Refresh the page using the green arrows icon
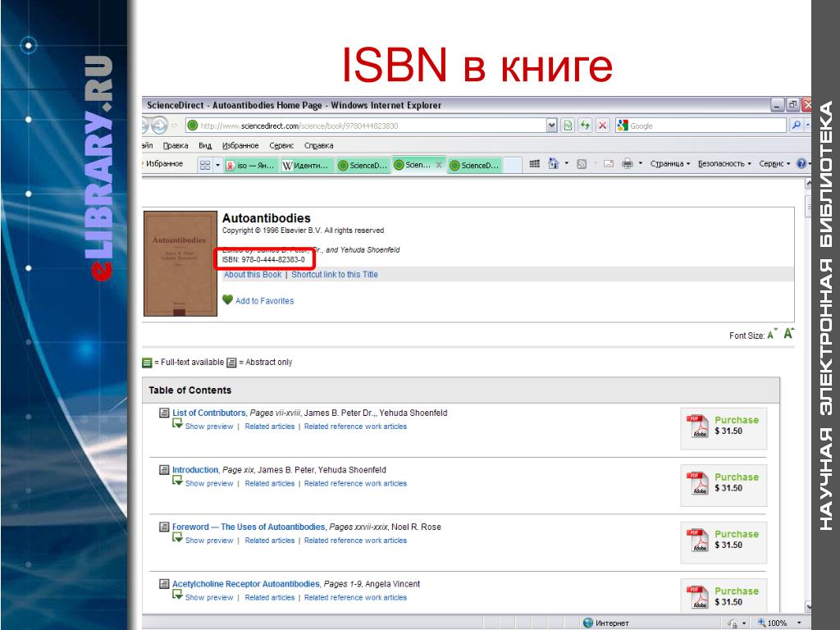The height and width of the screenshot is (630, 840). [x=585, y=126]
